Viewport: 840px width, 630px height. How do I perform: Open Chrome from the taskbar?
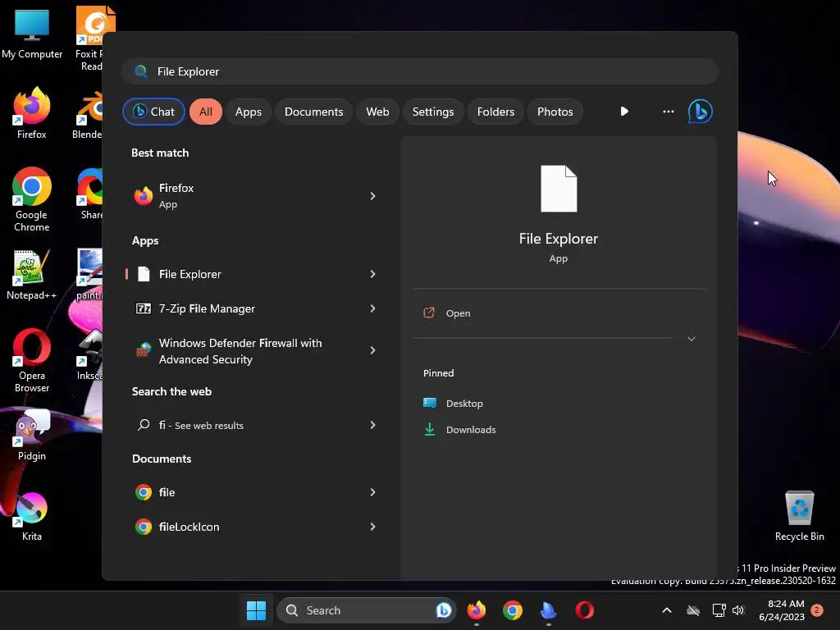pyautogui.click(x=512, y=610)
